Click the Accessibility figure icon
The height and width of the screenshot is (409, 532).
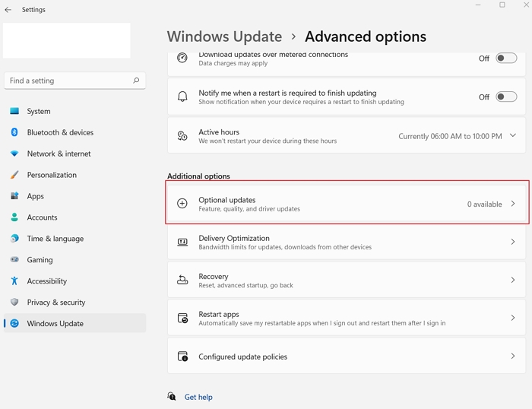[14, 281]
